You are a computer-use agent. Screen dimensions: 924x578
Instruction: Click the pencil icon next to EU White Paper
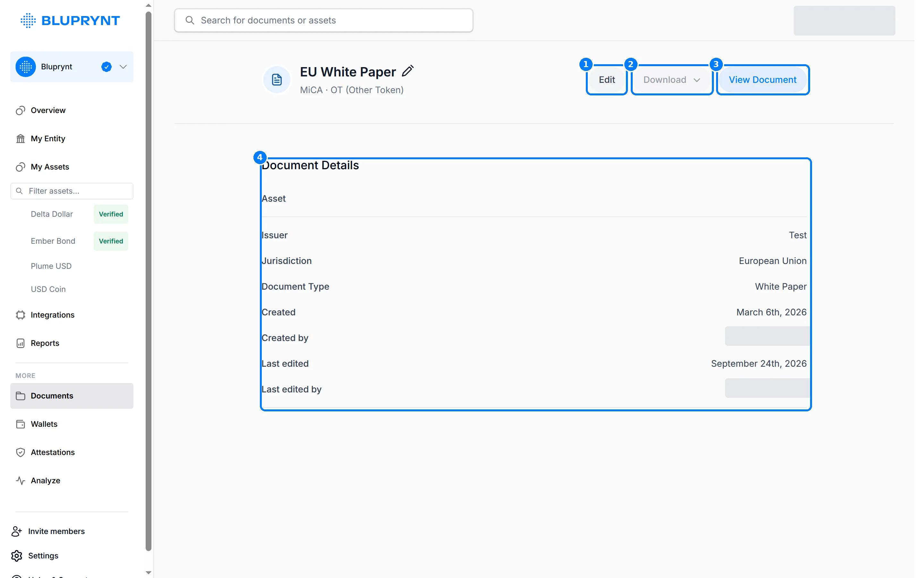(408, 71)
